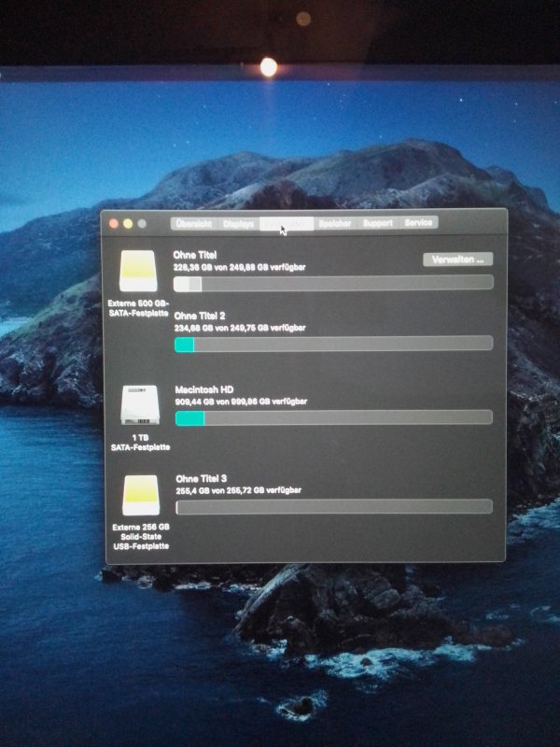Screen dimensions: 560x747
Task: Click the Macintosh HD storage usage bar
Action: pos(333,418)
